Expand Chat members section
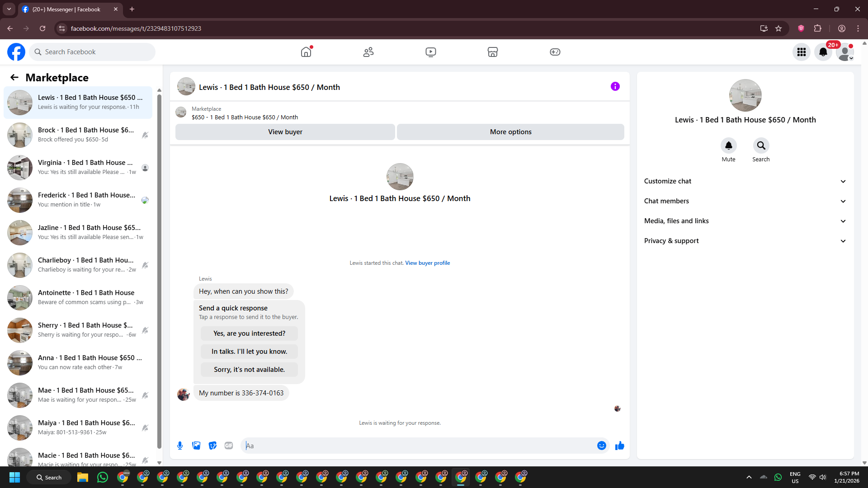Screen dimensions: 868x488 [x=745, y=201]
